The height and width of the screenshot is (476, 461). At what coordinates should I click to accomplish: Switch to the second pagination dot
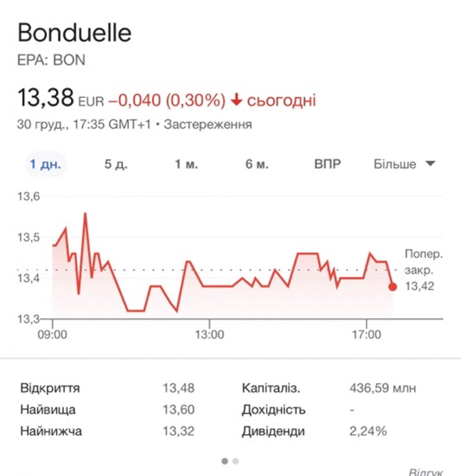235,461
